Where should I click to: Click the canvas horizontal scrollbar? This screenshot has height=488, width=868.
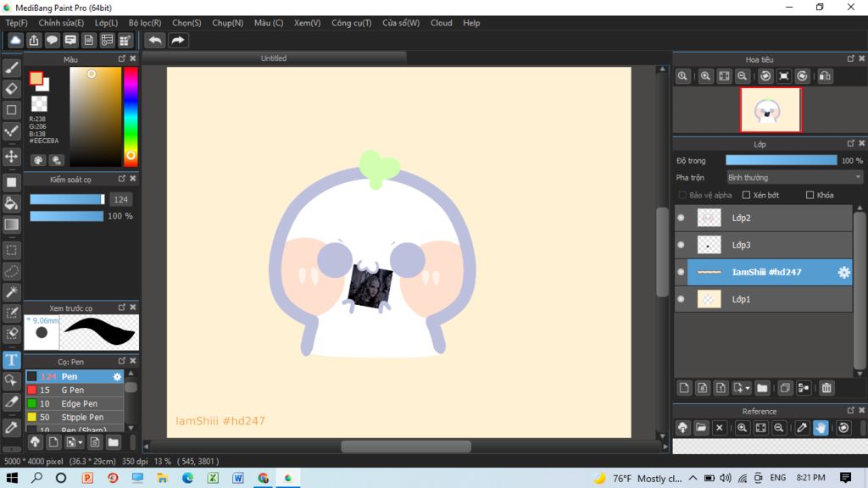tap(406, 446)
